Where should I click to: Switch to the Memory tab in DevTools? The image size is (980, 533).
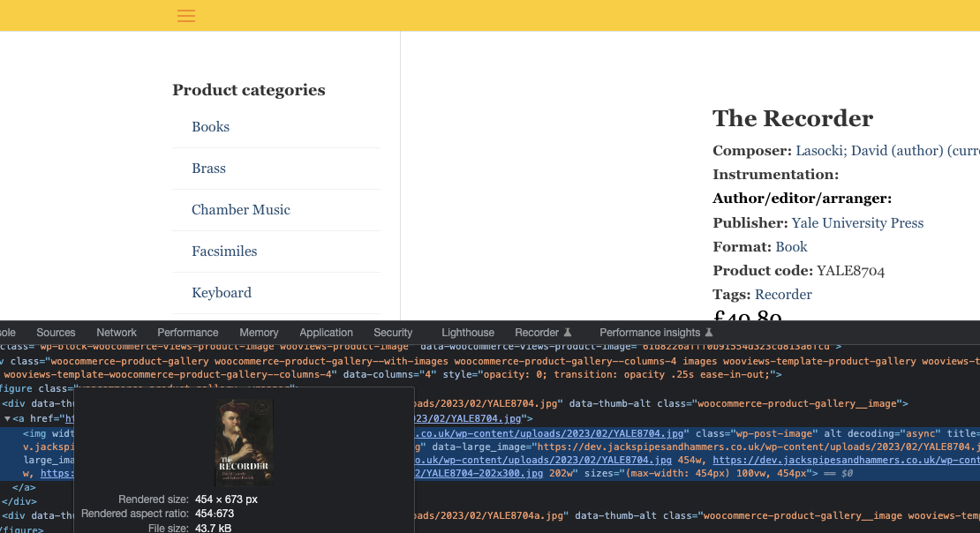[x=259, y=333]
